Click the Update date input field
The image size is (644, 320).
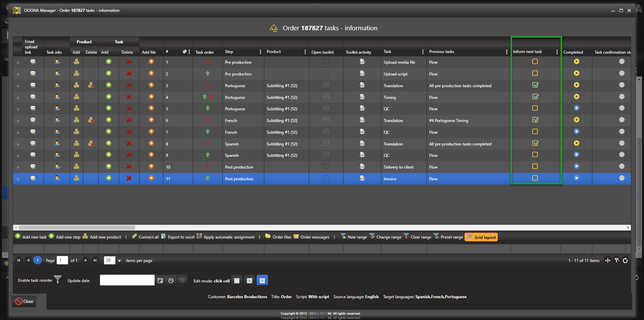pyautogui.click(x=127, y=280)
